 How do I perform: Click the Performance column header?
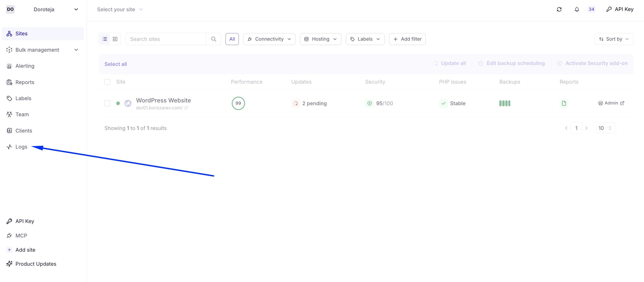pos(246,82)
